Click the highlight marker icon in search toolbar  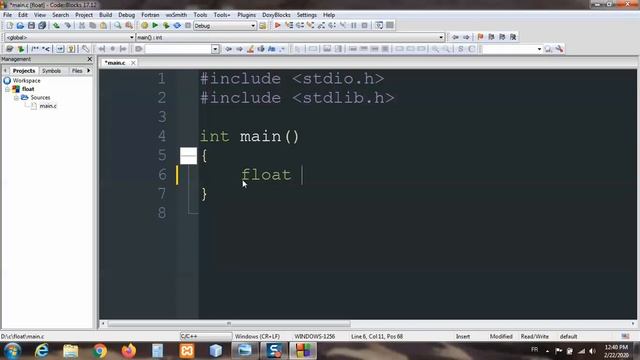[250, 49]
